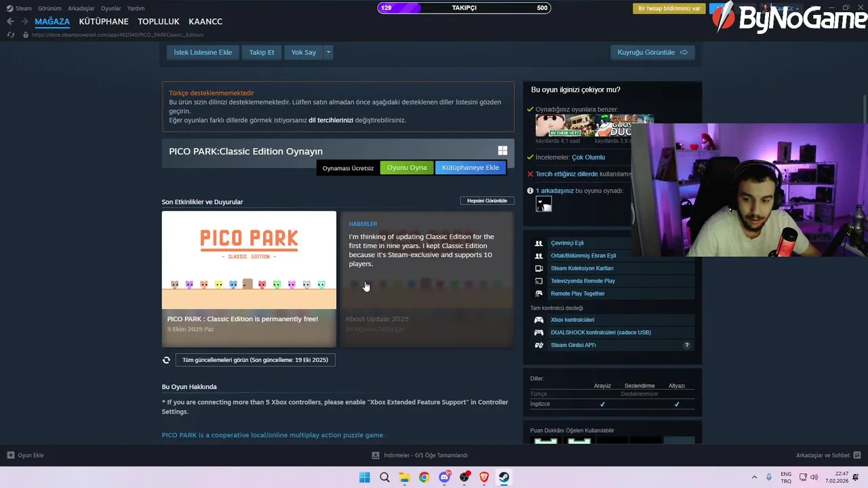Switch to Steam from the taskbar
The width and height of the screenshot is (868, 488).
[504, 477]
